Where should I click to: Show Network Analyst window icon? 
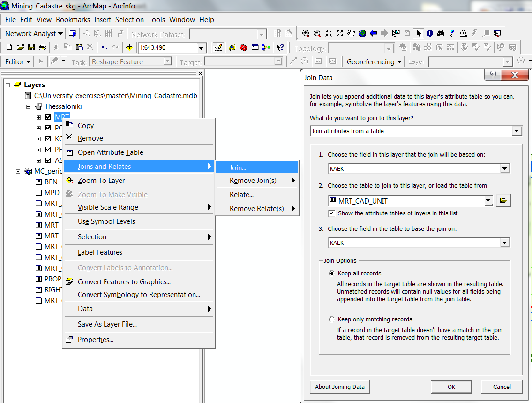coord(72,33)
